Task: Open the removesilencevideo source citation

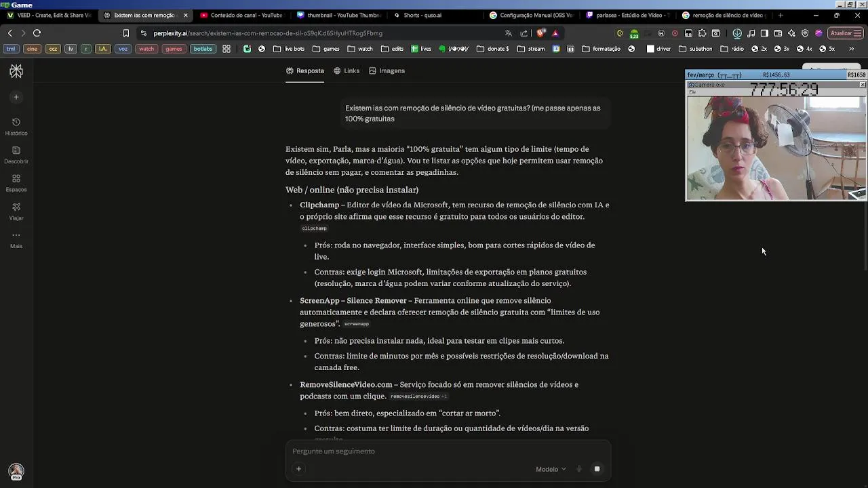Action: pos(418,396)
